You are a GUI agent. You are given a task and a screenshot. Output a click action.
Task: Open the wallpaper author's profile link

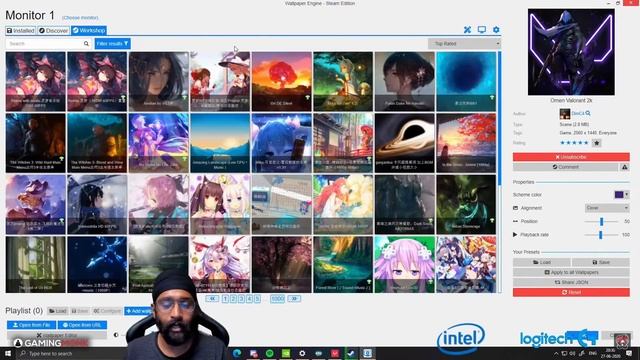point(578,113)
